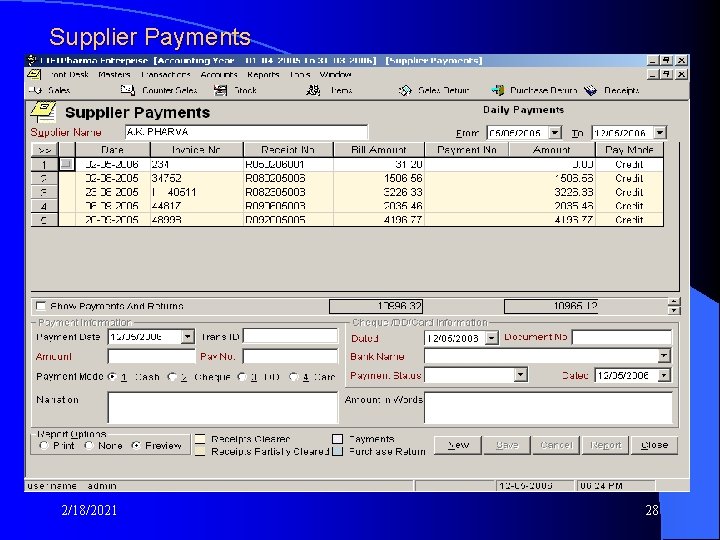
Task: Select row header 4 in grid
Action: [x=45, y=206]
